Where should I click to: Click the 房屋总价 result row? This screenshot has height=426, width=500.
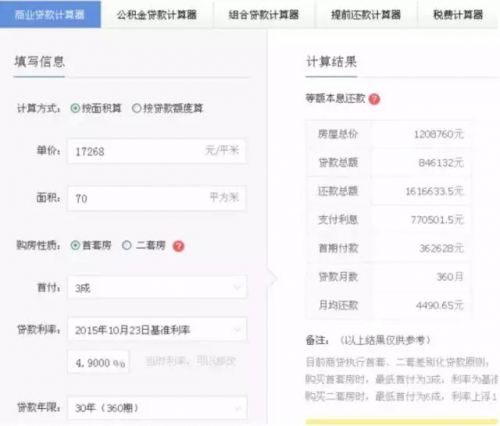click(389, 134)
